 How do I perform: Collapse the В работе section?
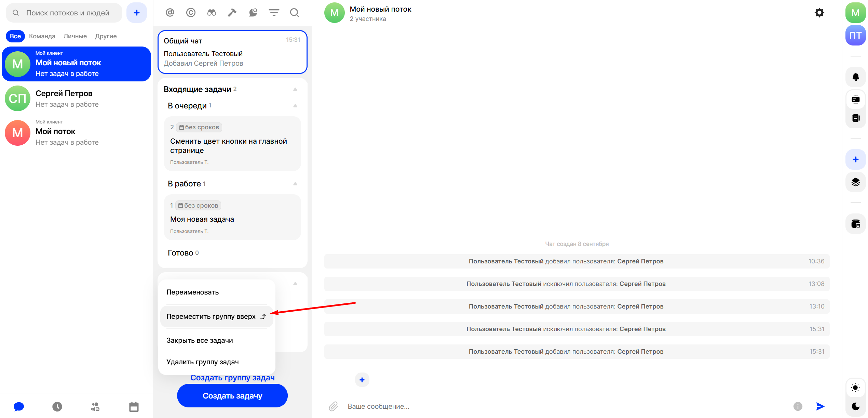295,184
